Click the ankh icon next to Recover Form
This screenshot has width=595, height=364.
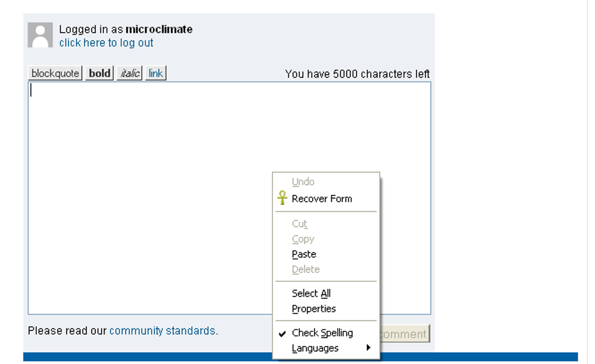pos(282,198)
